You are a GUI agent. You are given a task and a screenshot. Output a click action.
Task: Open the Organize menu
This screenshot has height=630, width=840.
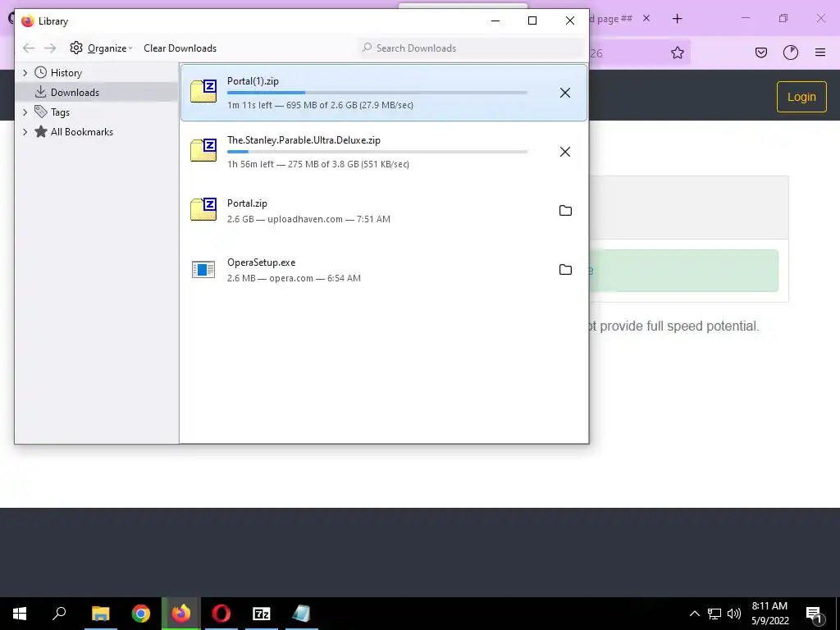101,48
